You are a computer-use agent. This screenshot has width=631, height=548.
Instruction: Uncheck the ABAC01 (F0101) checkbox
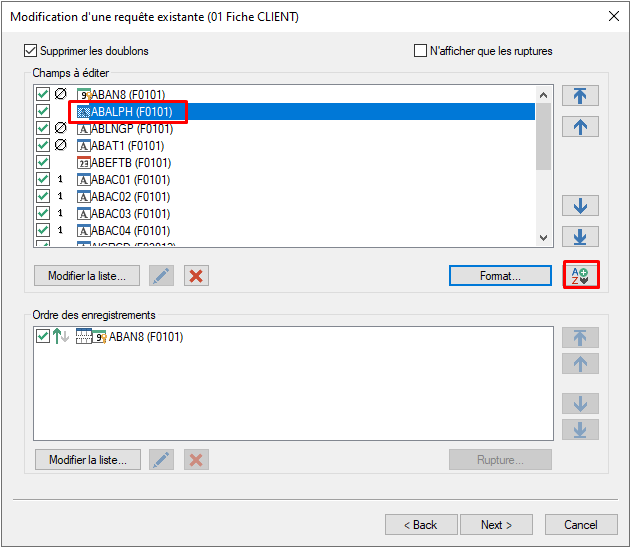[43, 179]
